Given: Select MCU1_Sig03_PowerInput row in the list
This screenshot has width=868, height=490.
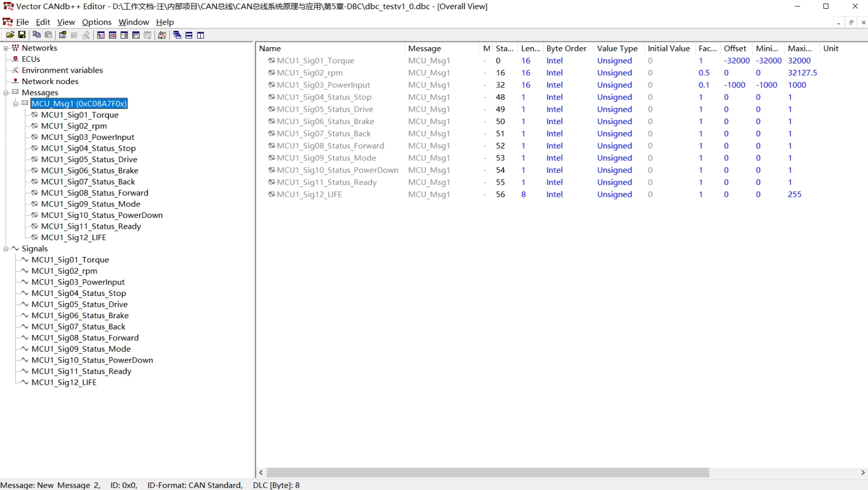Looking at the screenshot, I should point(323,85).
